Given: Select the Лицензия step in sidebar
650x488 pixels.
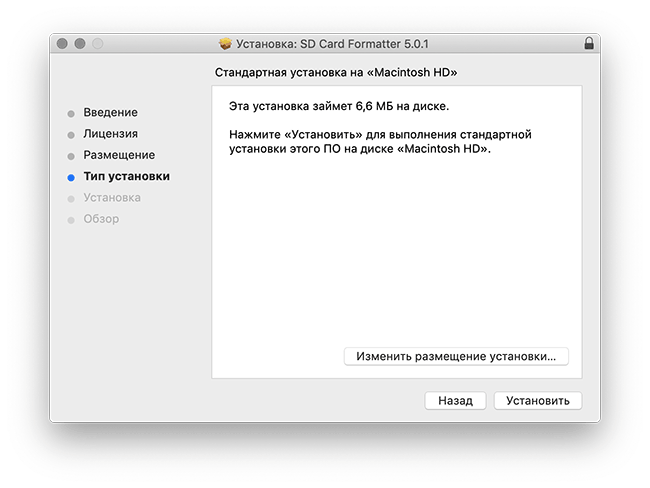Looking at the screenshot, I should tap(110, 134).
